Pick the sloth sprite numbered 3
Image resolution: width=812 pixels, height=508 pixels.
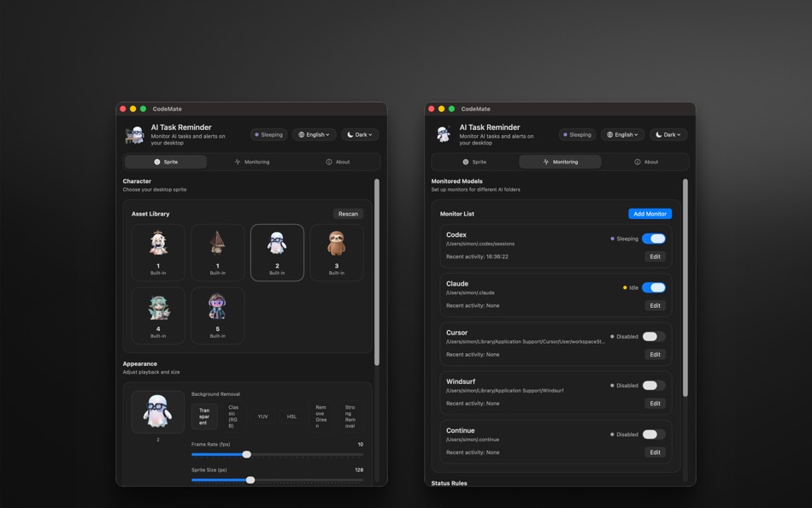pos(337,252)
